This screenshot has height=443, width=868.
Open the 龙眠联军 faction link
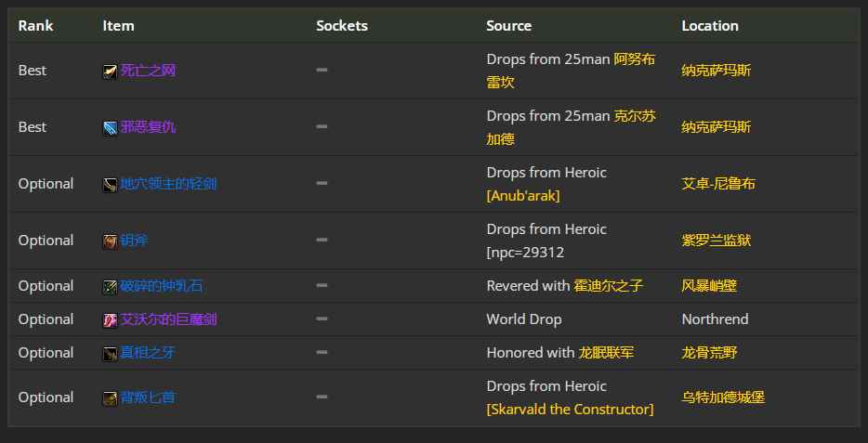606,353
